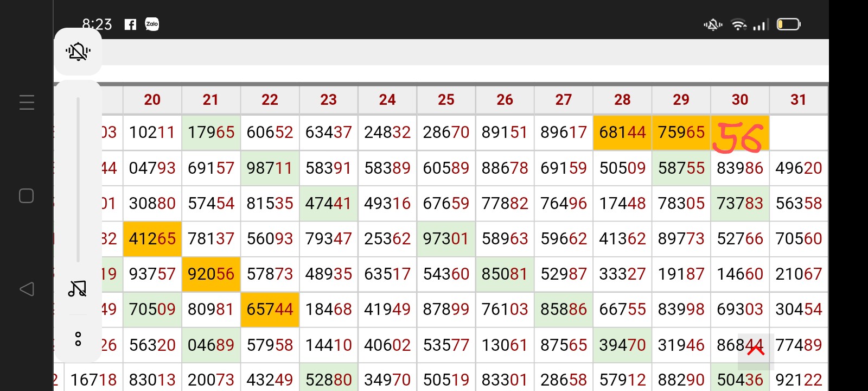The image size is (868, 391).
Task: Tap cell 70560
Action: pyautogui.click(x=799, y=239)
